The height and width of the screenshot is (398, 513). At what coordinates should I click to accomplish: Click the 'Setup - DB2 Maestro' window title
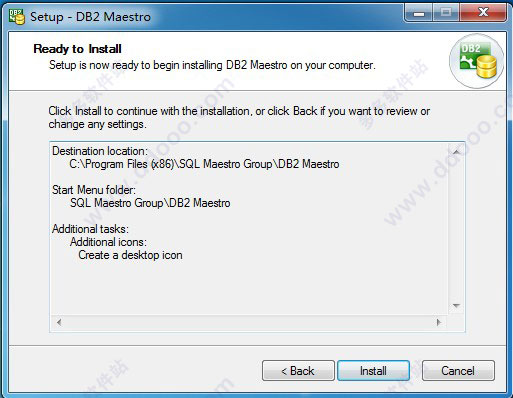coord(90,17)
